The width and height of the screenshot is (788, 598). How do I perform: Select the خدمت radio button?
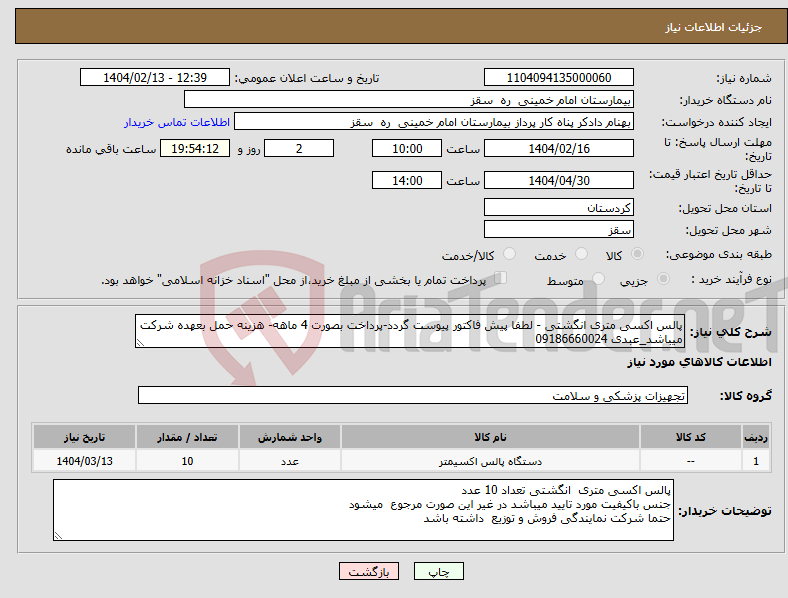(x=581, y=254)
